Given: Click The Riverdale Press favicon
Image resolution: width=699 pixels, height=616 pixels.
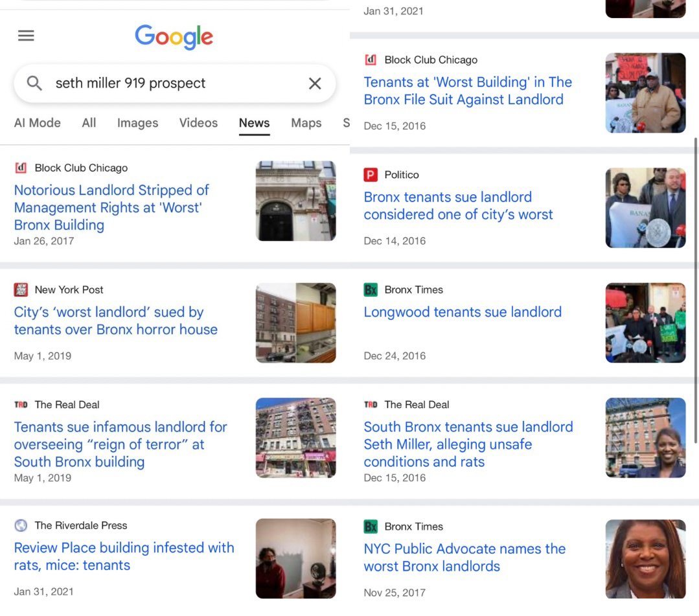Looking at the screenshot, I should point(21,525).
